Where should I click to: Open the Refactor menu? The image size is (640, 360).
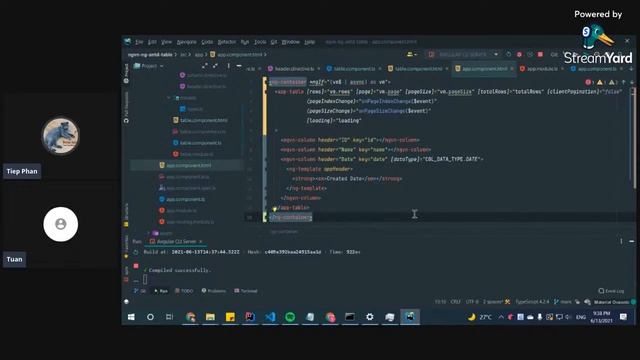point(227,42)
